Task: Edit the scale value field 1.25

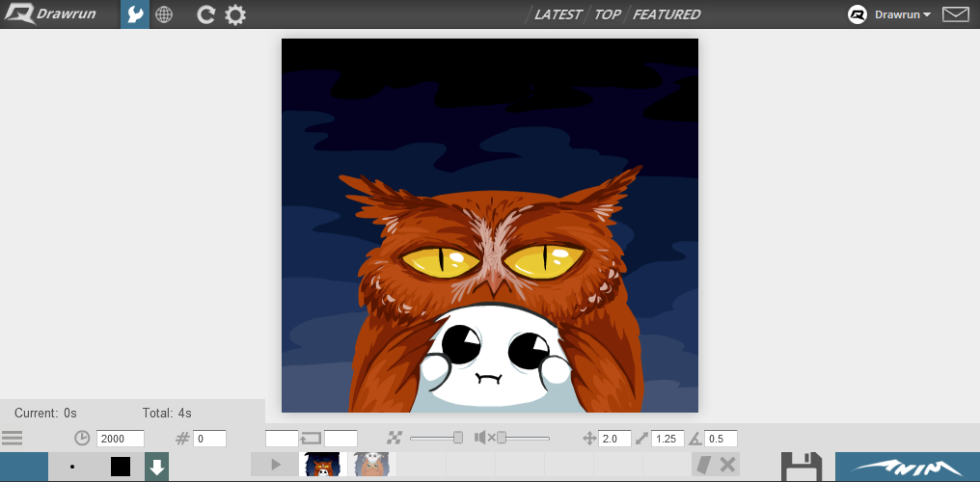Action: [x=667, y=439]
